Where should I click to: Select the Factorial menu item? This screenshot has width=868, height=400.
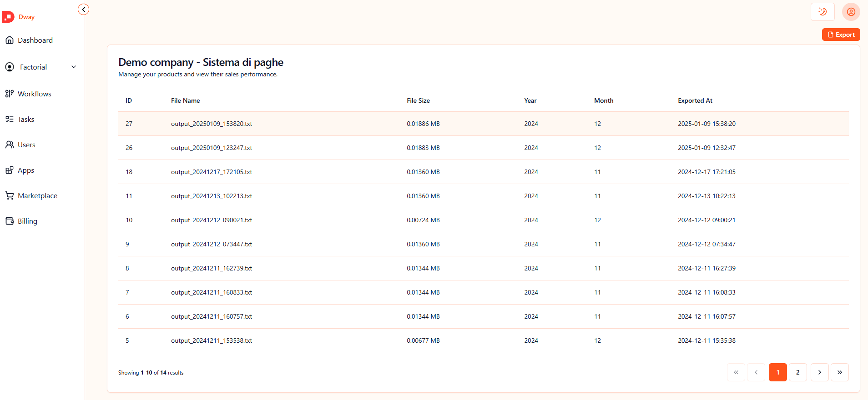pyautogui.click(x=33, y=67)
